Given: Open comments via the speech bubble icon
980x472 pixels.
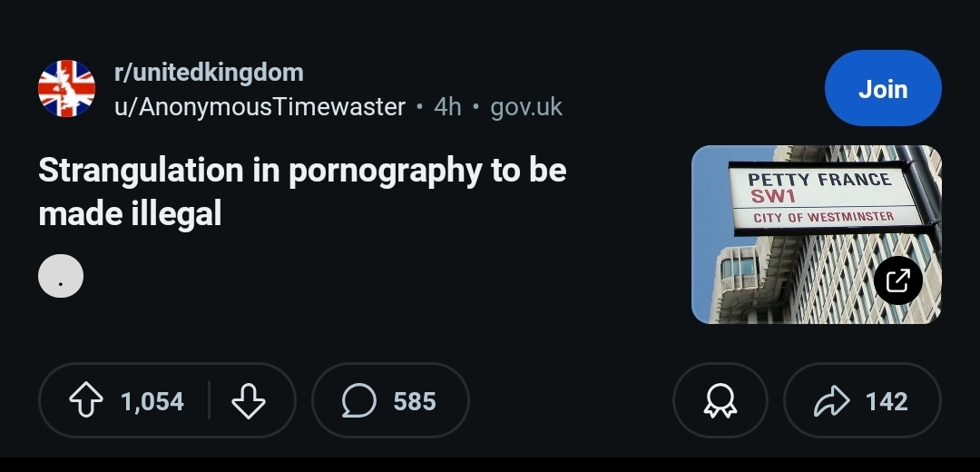Looking at the screenshot, I should tap(359, 400).
